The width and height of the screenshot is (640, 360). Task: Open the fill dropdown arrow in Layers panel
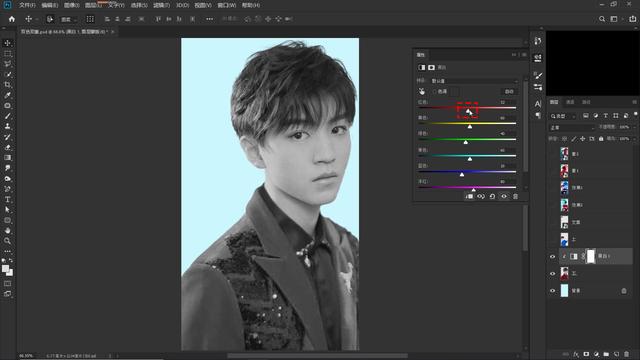[x=634, y=139]
